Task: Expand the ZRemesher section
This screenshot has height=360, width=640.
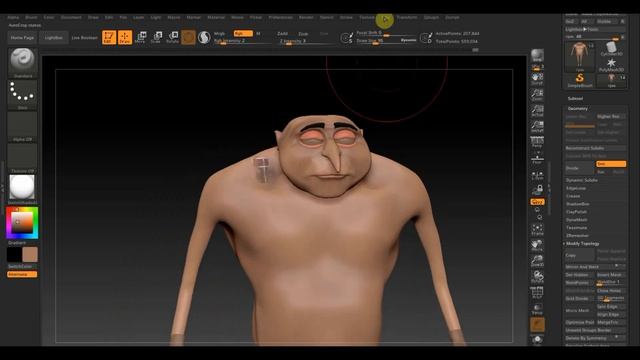Action: click(578, 236)
